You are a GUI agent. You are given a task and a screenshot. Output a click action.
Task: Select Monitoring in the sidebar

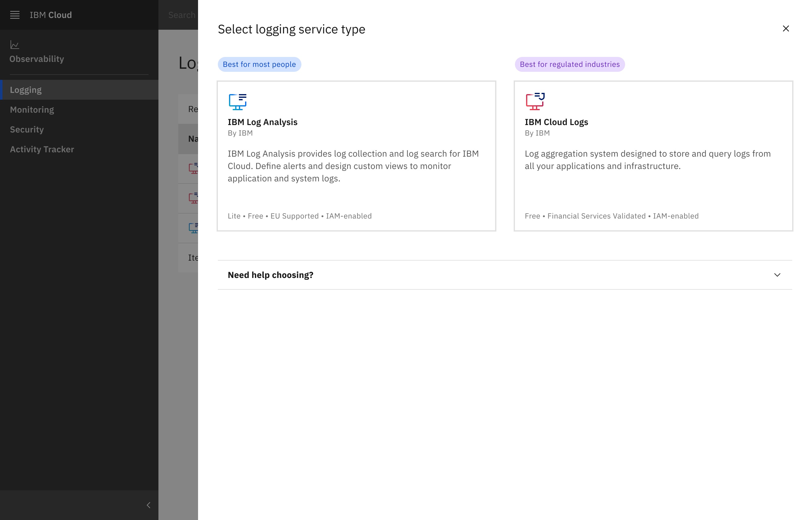79,109
